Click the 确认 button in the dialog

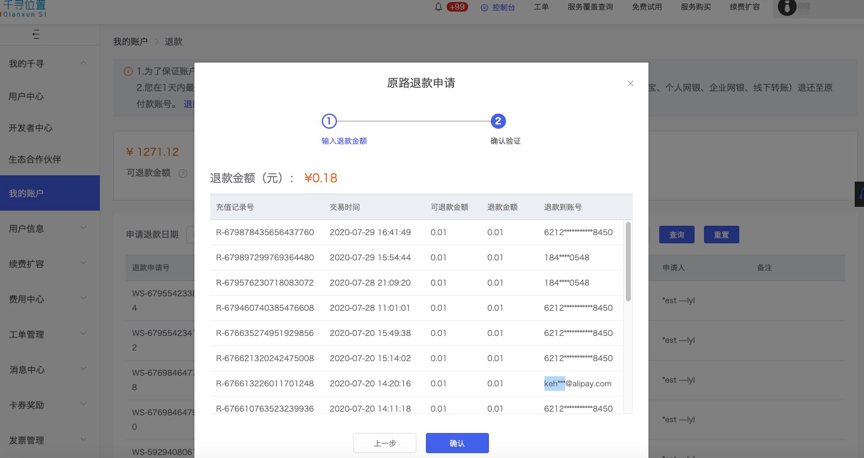pos(457,443)
